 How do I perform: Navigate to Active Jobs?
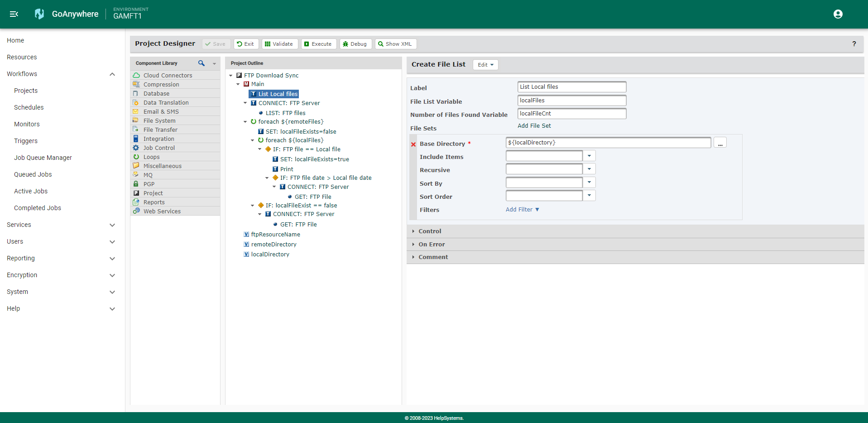(x=30, y=191)
